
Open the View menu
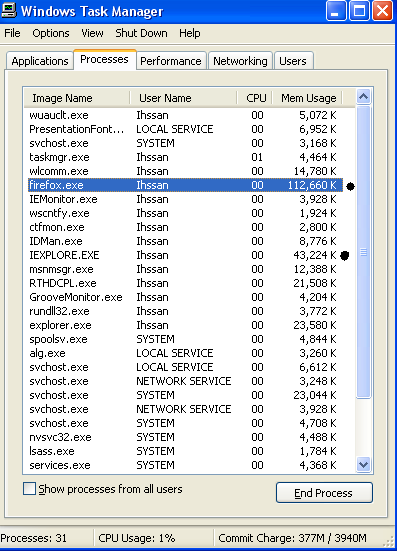click(92, 33)
